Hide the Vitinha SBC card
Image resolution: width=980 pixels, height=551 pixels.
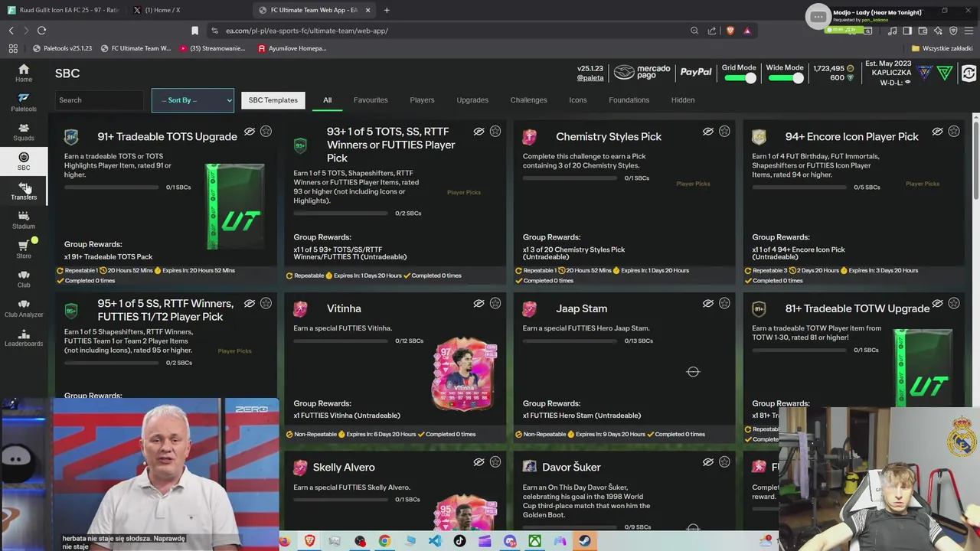[479, 304]
